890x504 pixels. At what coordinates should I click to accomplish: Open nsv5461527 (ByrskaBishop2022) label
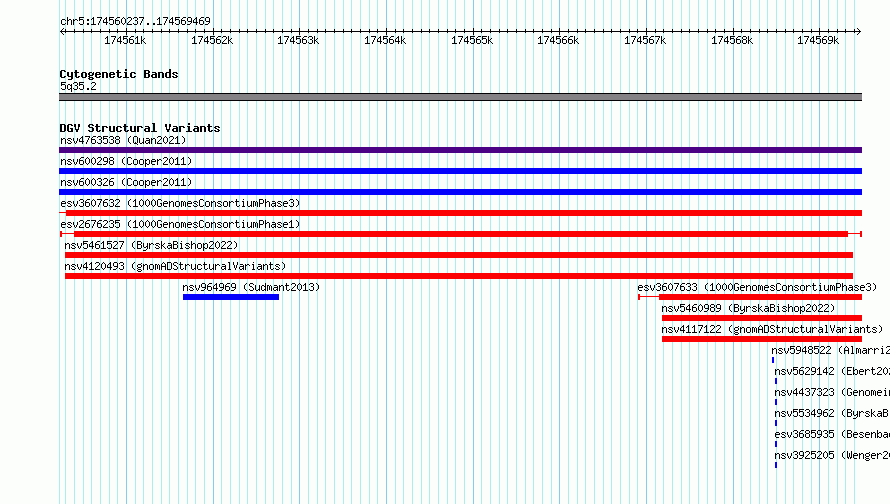(151, 245)
